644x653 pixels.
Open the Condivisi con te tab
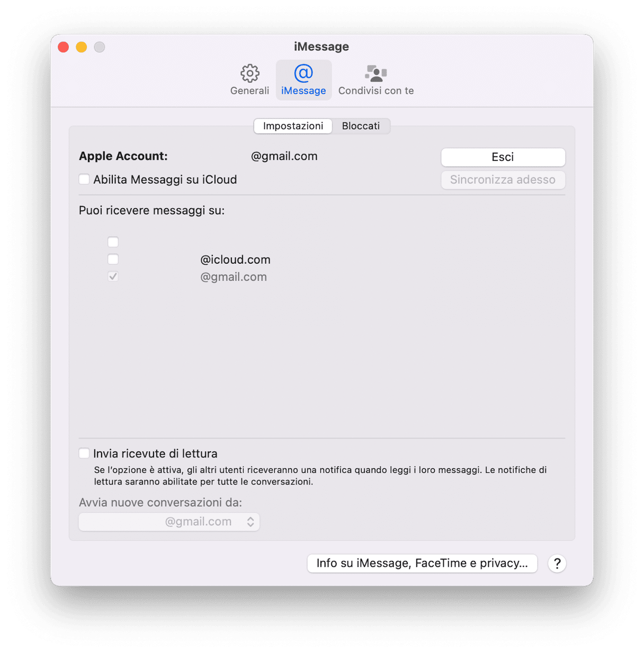pyautogui.click(x=376, y=80)
